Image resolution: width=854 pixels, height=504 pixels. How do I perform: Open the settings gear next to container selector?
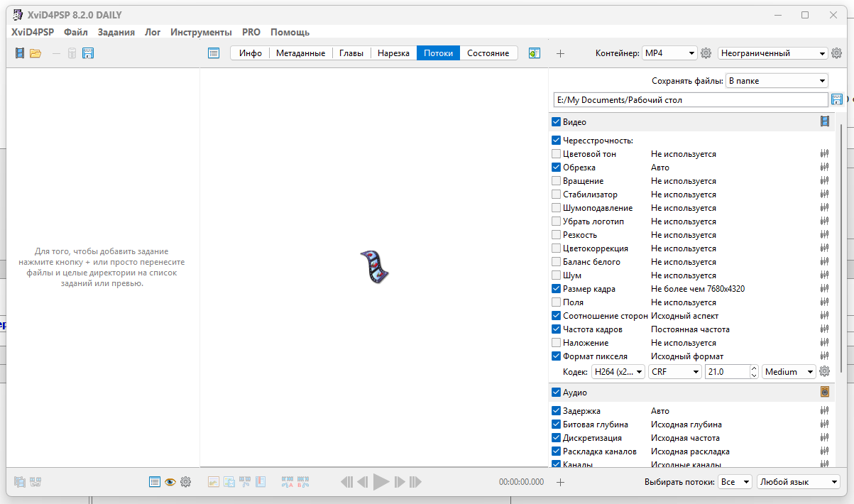706,53
